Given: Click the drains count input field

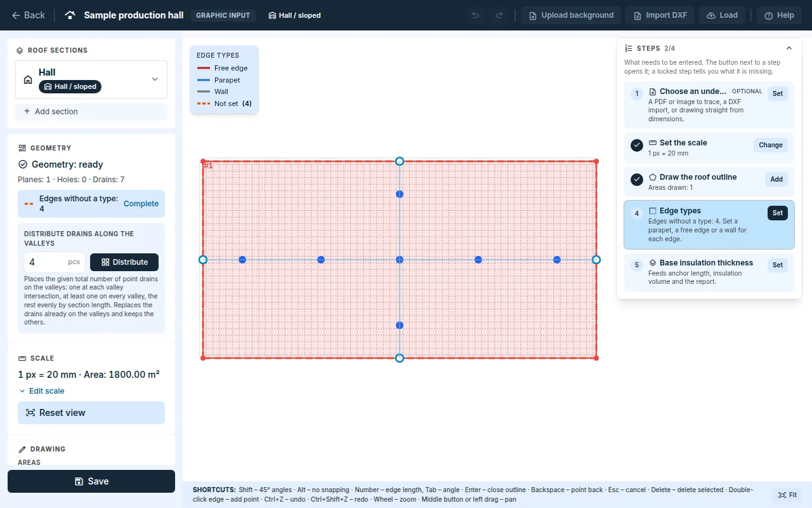Looking at the screenshot, I should [55, 262].
